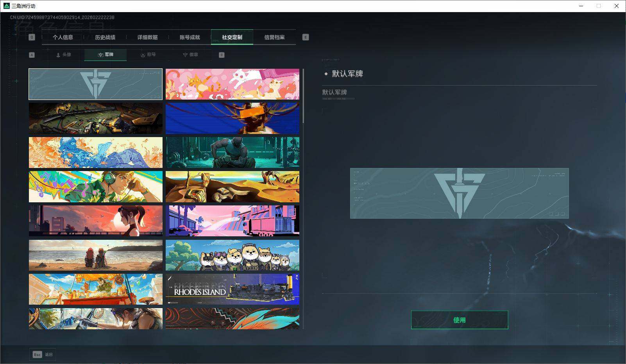This screenshot has width=626, height=364.
Task: Click the Esc 返回 back button
Action: pyautogui.click(x=43, y=354)
